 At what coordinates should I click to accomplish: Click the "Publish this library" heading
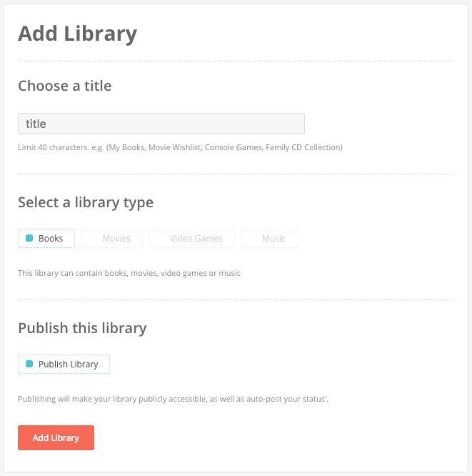point(82,328)
